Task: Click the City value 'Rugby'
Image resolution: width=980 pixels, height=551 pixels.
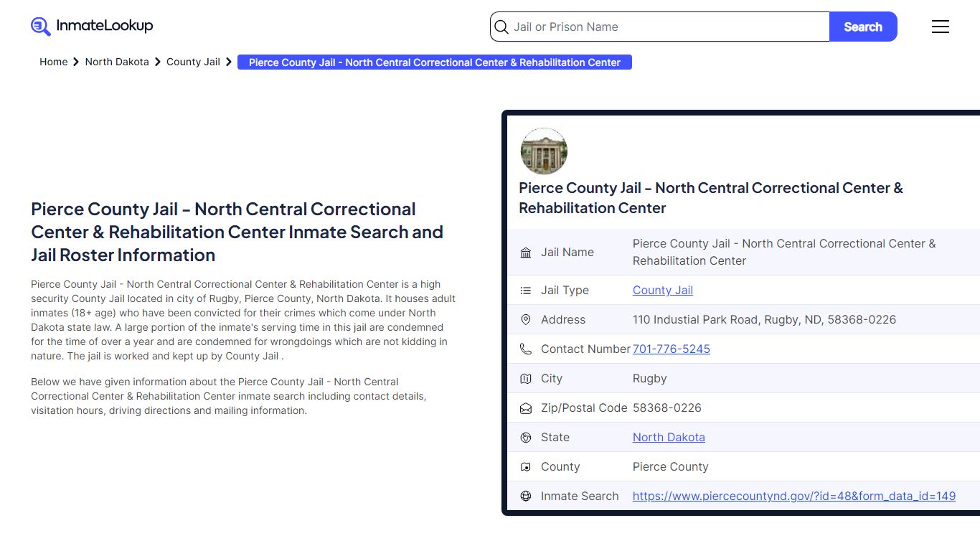Action: pos(650,379)
